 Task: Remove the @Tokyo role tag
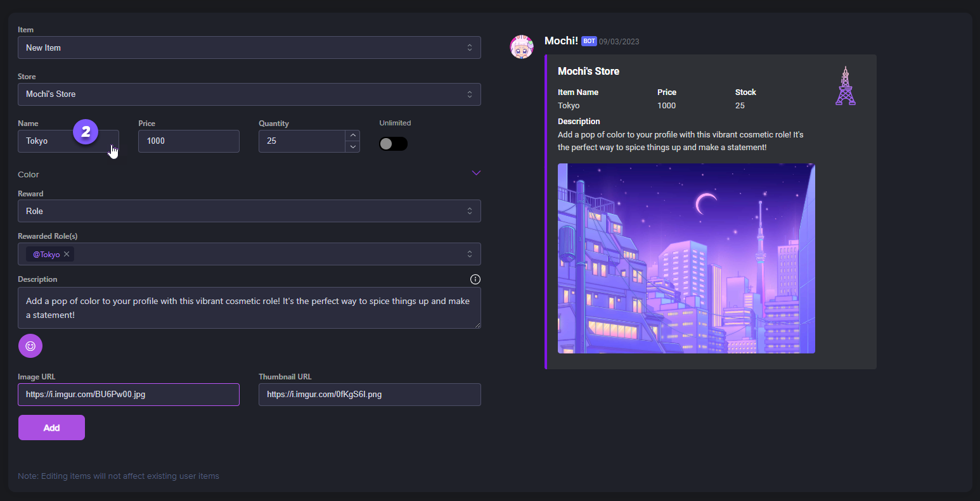point(67,254)
